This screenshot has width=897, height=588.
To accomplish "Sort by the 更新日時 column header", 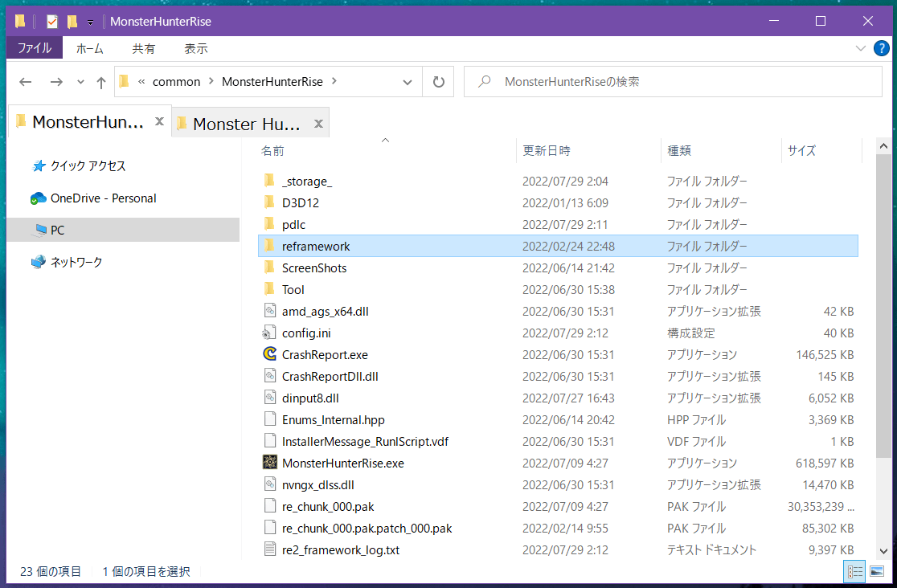I will click(547, 150).
